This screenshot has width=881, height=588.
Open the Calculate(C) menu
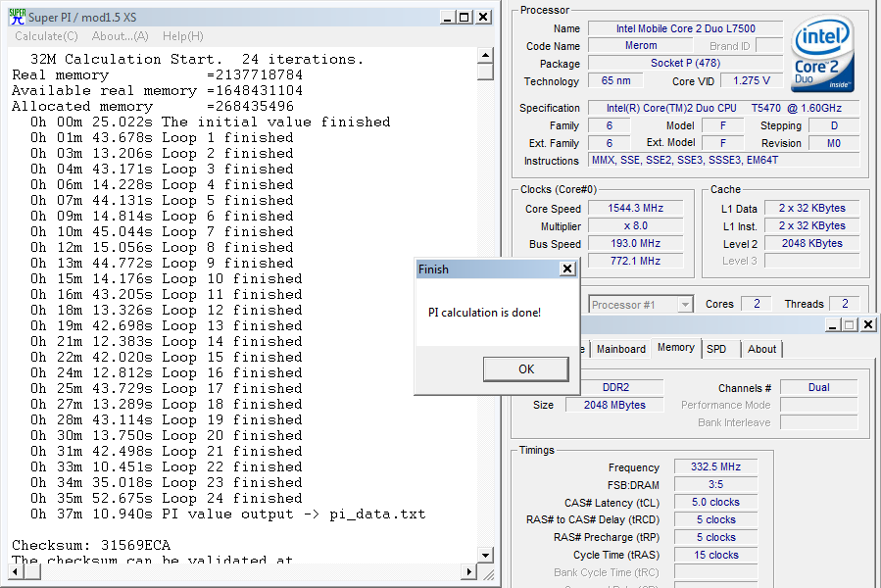point(46,36)
